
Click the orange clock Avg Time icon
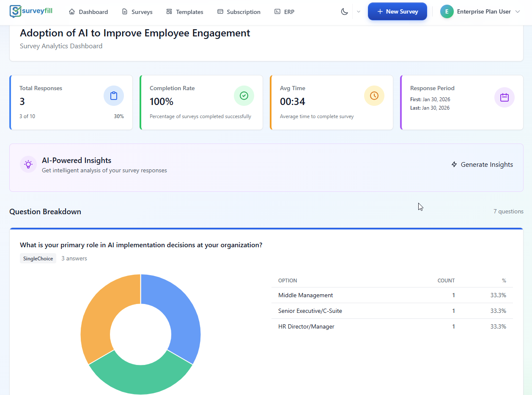(x=374, y=96)
